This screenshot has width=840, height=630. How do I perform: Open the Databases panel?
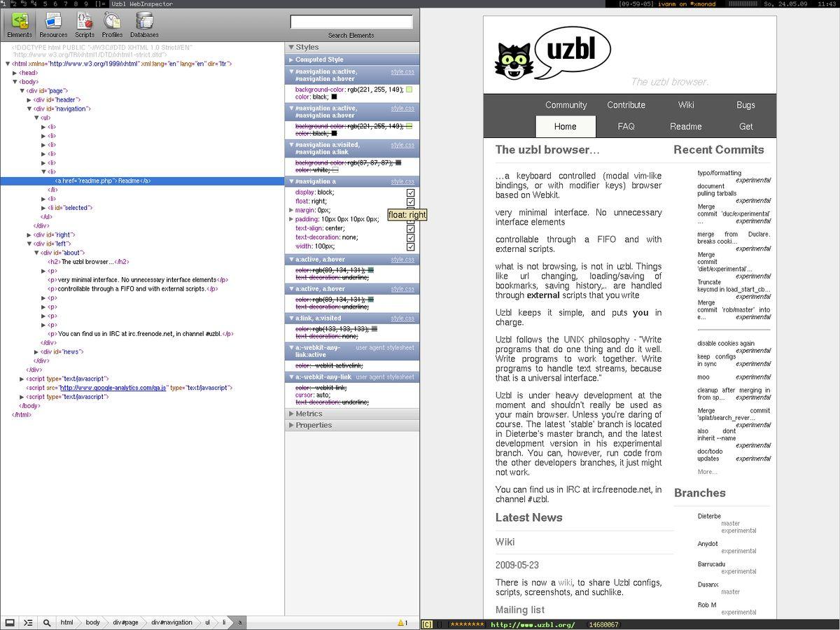click(x=144, y=24)
